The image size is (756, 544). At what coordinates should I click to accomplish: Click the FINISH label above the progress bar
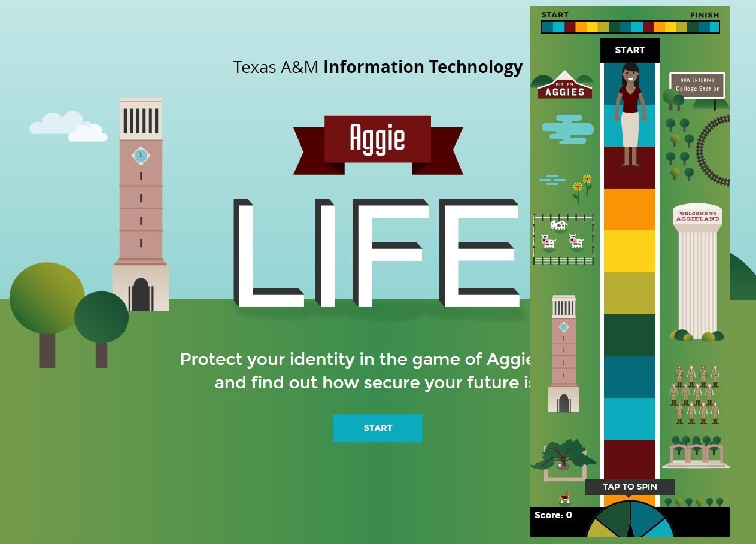705,14
